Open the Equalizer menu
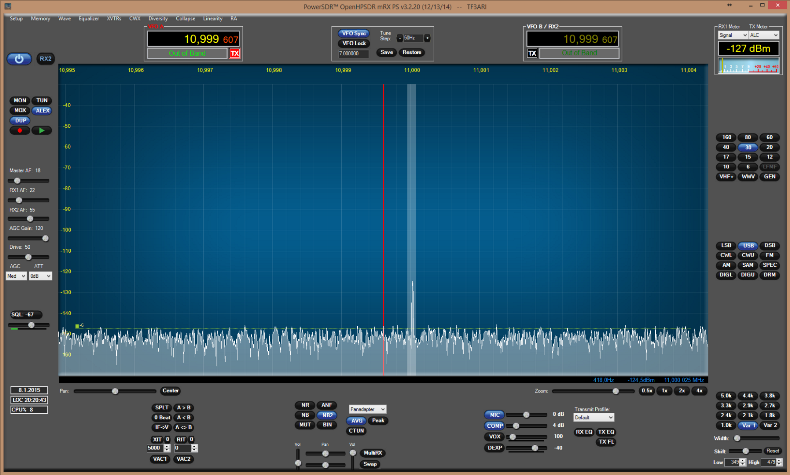Image resolution: width=790 pixels, height=475 pixels. click(89, 19)
